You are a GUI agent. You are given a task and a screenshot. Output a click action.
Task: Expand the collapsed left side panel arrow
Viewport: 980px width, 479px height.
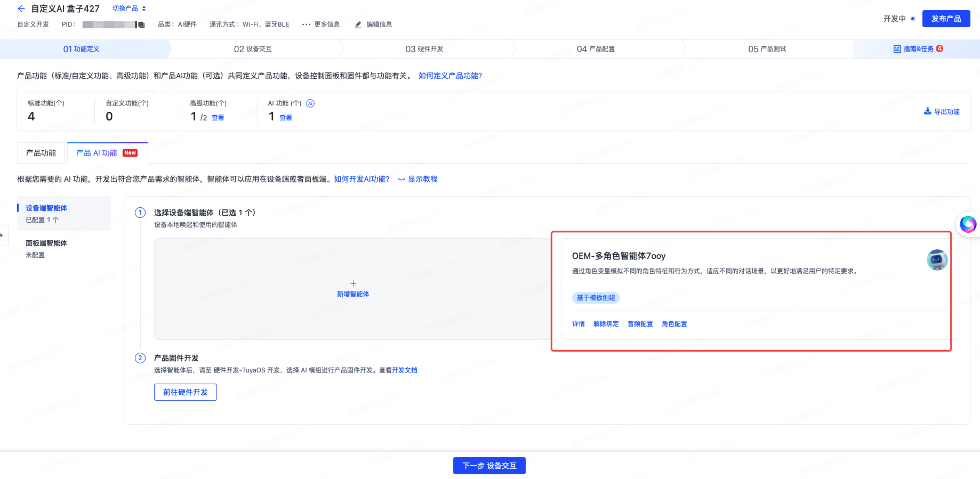[3, 235]
